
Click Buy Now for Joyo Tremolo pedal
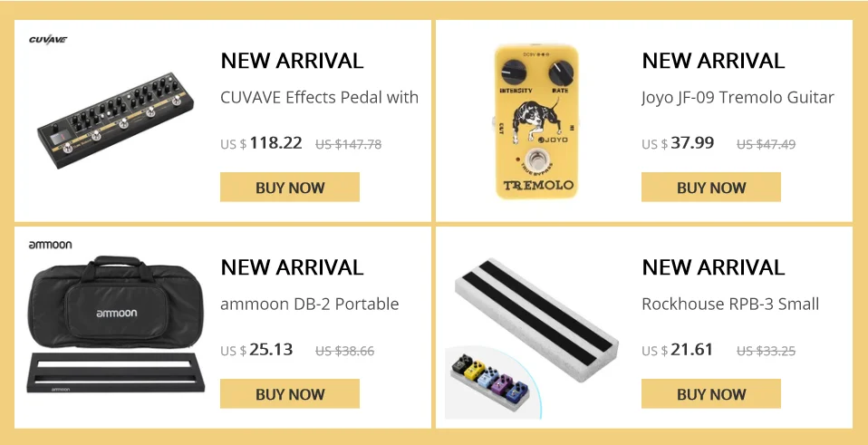[710, 187]
